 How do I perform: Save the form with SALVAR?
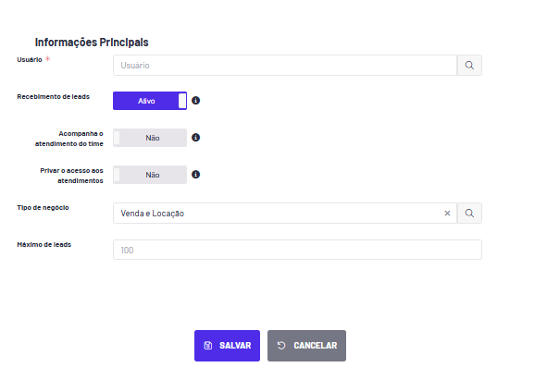tap(227, 346)
